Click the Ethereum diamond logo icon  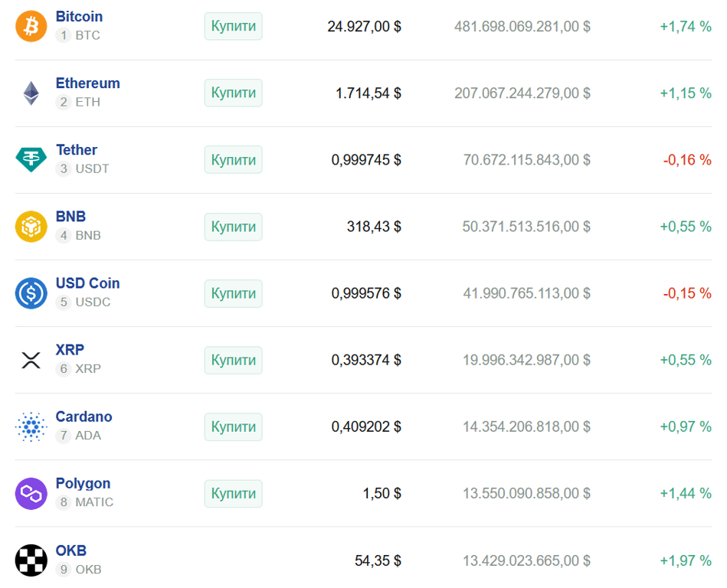pyautogui.click(x=31, y=93)
